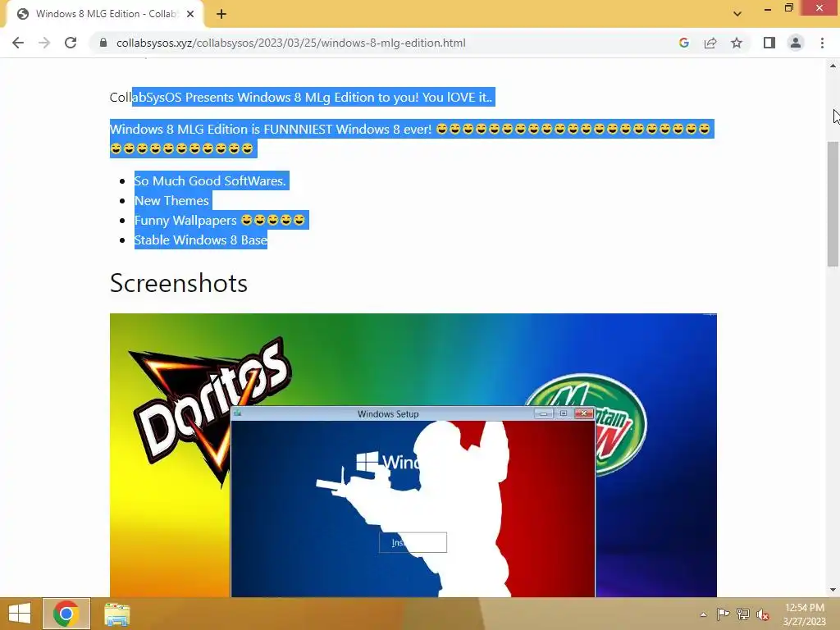This screenshot has height=630, width=840.
Task: Click the 'New Themes' bullet text
Action: [171, 201]
